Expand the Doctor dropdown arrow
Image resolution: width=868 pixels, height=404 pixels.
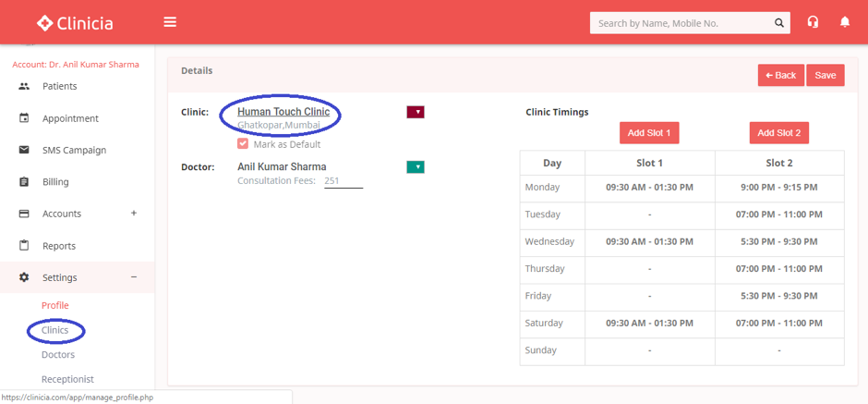coord(416,167)
